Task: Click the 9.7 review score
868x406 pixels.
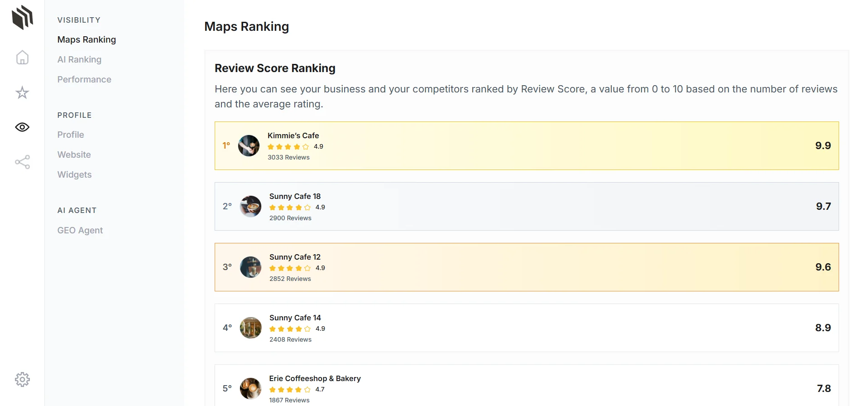Action: click(823, 206)
